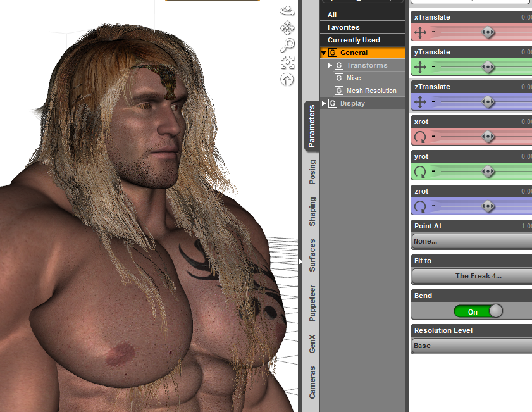
Task: Expand the Transforms subgroup triangle
Action: point(330,65)
